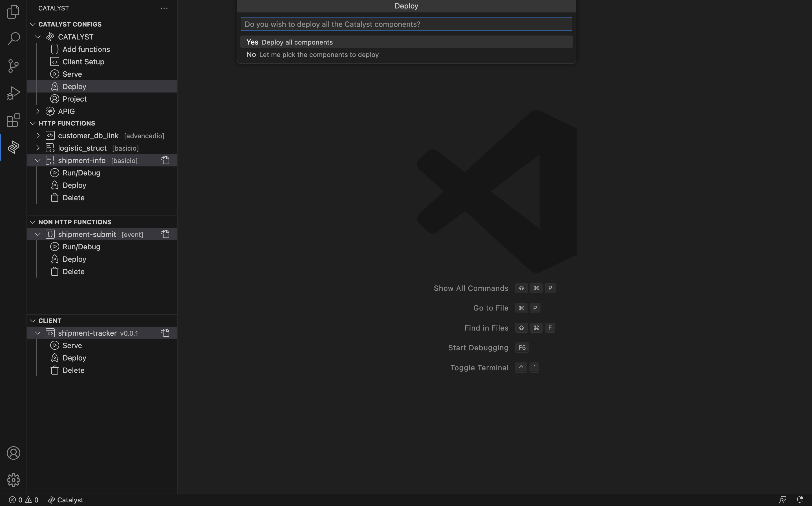Click Delete under shipment-tracker
812x506 pixels.
[x=102, y=370]
